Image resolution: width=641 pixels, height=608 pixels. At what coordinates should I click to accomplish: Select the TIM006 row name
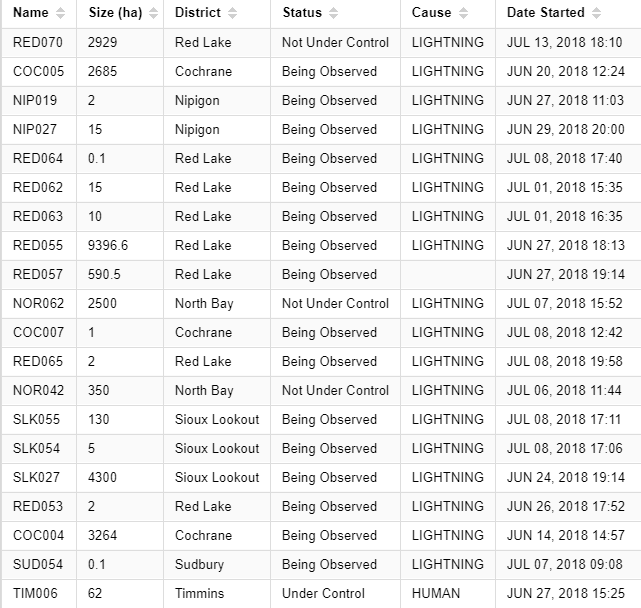coord(36,594)
